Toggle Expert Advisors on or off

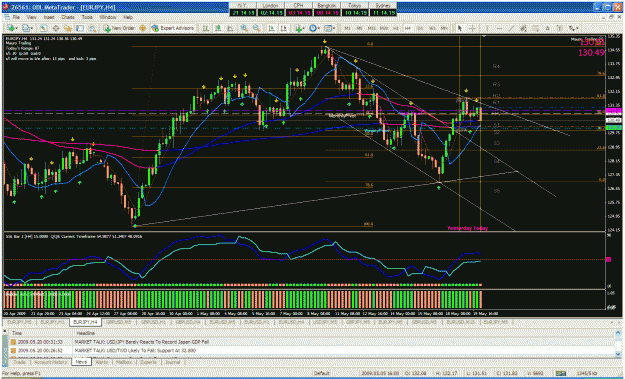[x=172, y=28]
